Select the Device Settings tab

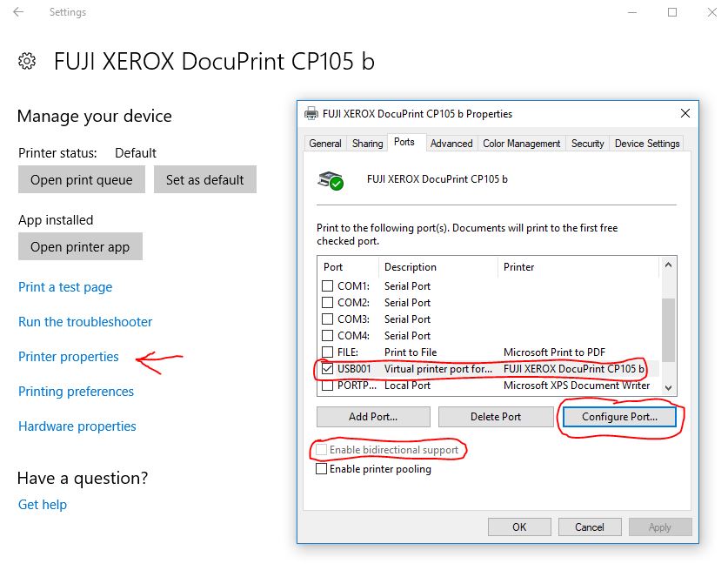point(646,143)
